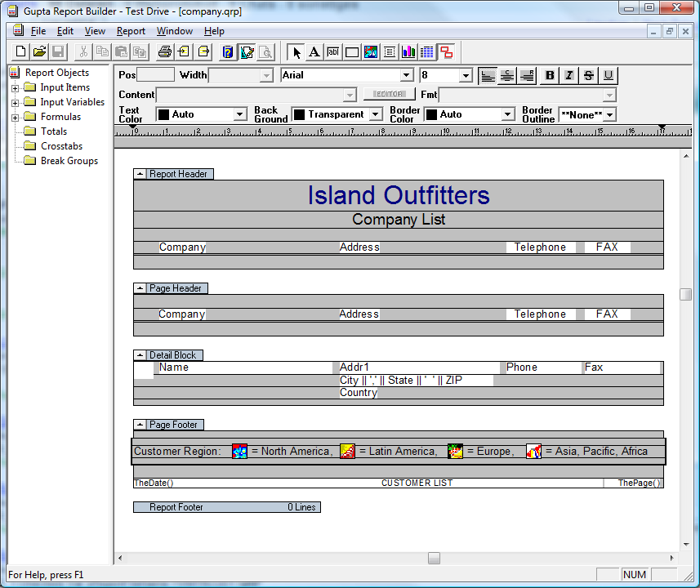Toggle Bold formatting
The height and width of the screenshot is (588, 700).
[x=550, y=75]
